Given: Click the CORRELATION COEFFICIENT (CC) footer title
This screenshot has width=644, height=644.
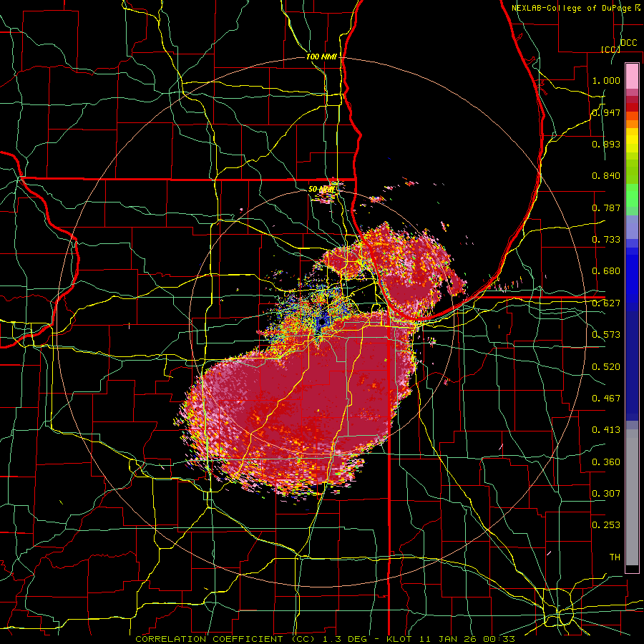Looking at the screenshot, I should tap(225, 639).
